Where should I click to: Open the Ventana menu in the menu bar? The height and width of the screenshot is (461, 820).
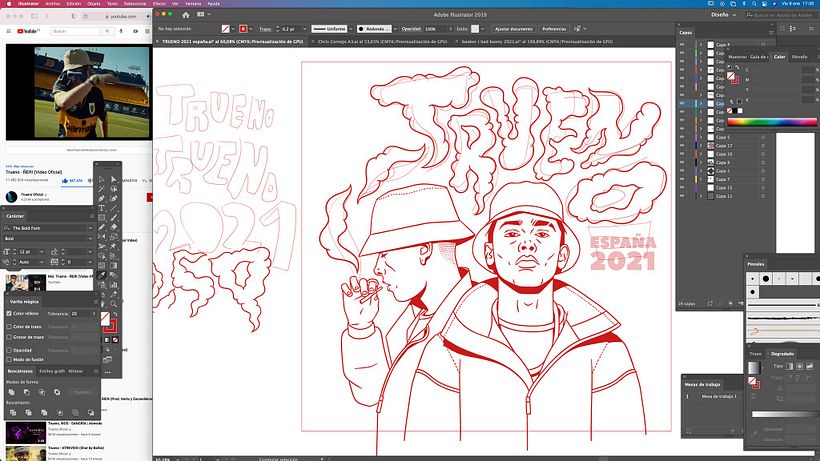192,4
